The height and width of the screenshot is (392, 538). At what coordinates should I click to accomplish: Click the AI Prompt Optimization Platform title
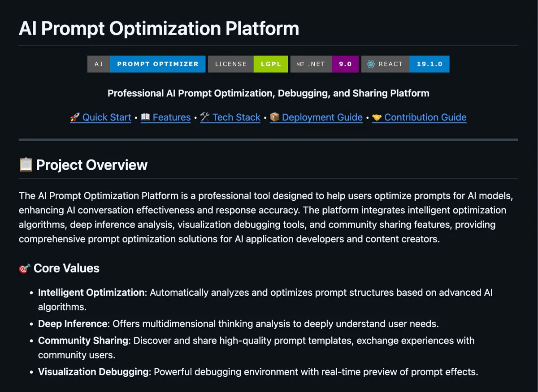point(159,29)
